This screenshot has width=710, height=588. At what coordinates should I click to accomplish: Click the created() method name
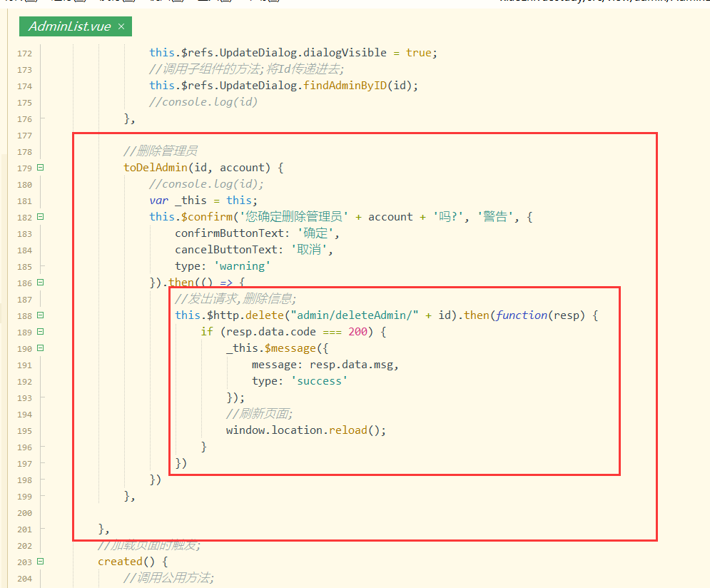click(x=121, y=562)
